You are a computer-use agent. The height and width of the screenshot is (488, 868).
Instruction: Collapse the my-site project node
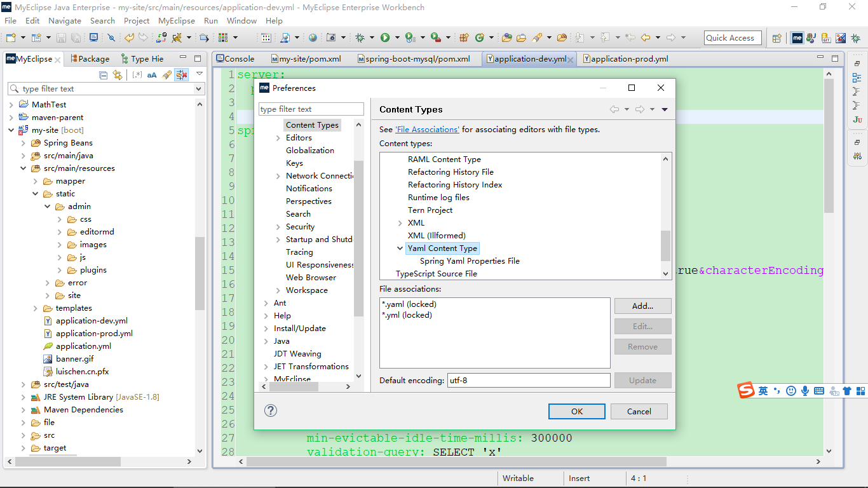tap(11, 130)
